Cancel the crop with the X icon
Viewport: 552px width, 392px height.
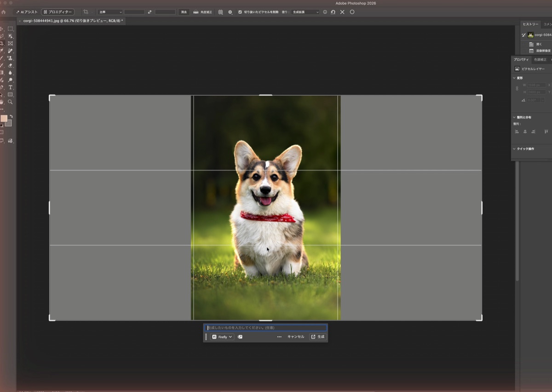coord(342,12)
